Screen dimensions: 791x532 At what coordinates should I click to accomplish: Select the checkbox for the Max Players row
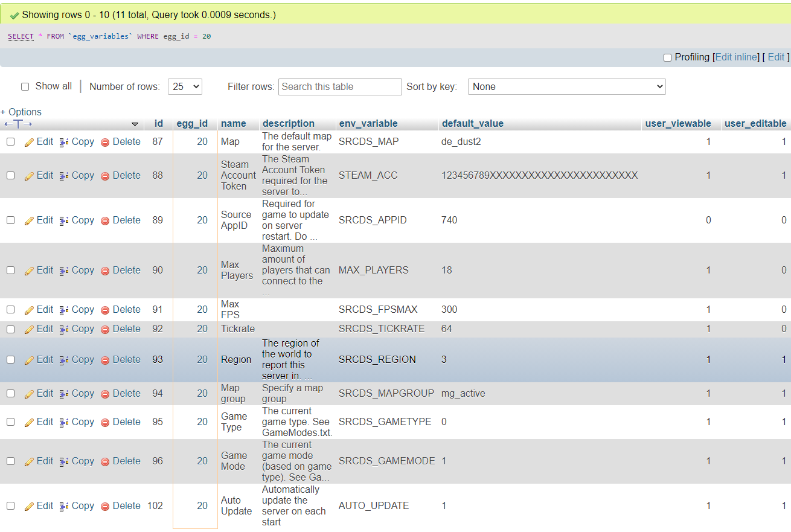click(10, 270)
